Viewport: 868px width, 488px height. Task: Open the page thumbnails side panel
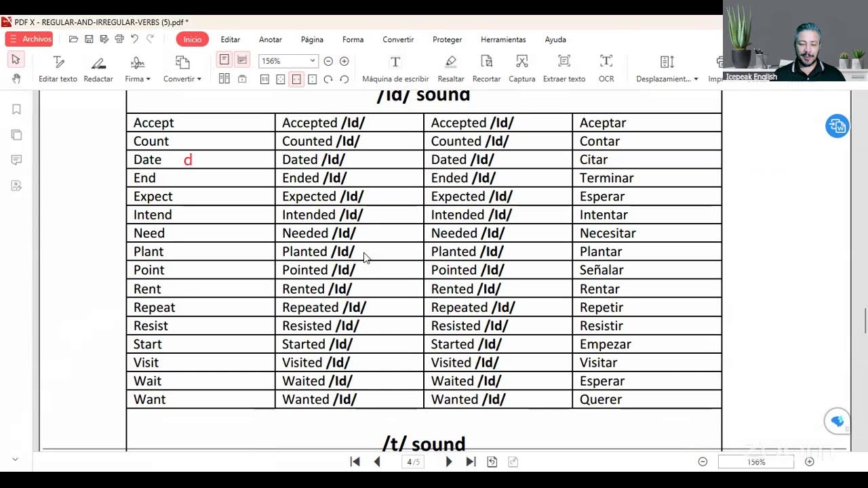point(16,135)
